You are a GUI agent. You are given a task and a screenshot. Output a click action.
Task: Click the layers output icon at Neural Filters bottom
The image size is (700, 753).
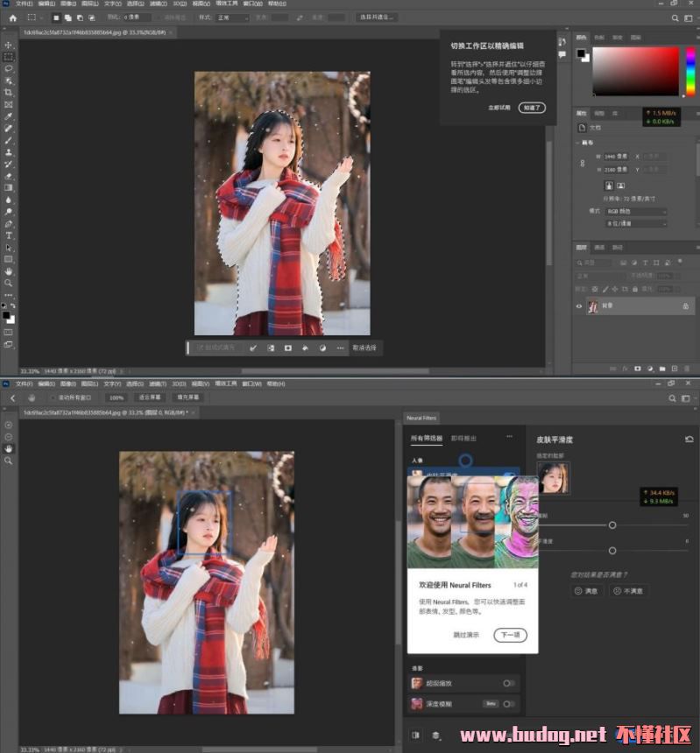click(x=435, y=735)
